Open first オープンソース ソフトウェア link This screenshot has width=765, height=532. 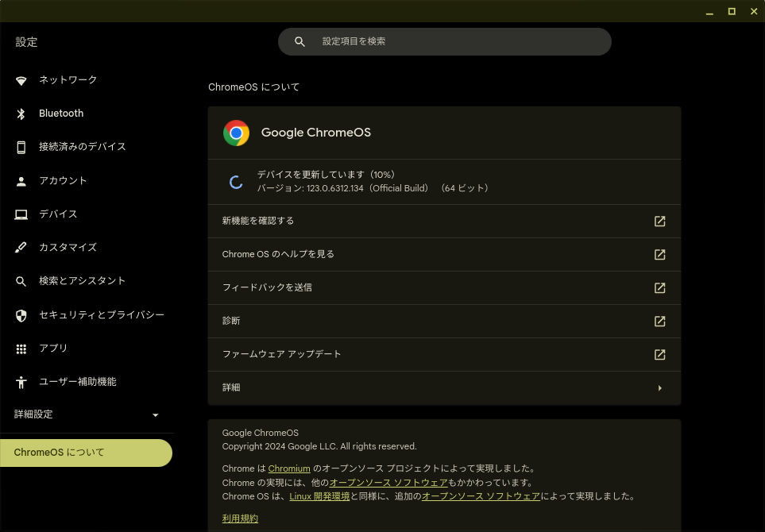click(388, 482)
